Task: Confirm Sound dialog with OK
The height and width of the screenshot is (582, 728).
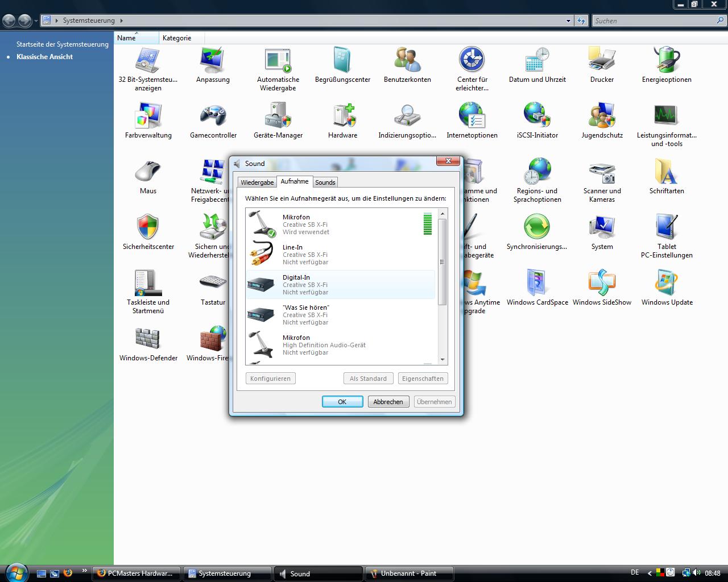Action: [342, 402]
